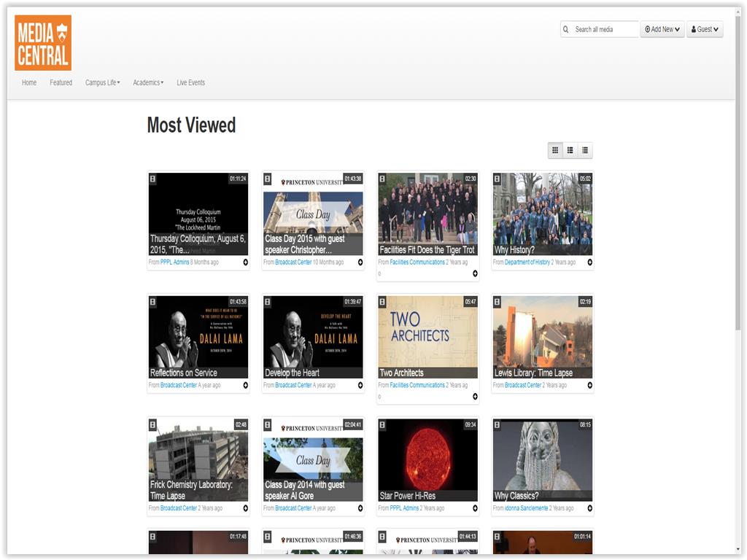Image resolution: width=747 pixels, height=560 pixels.
Task: Expand info arrow on Reflections on Service card
Action: (x=245, y=385)
